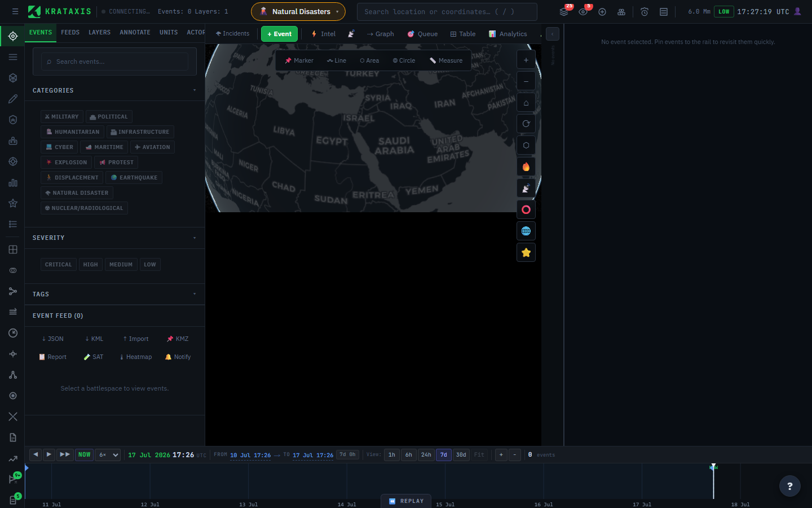812x508 pixels.
Task: Zoom in on the map
Action: 526,60
